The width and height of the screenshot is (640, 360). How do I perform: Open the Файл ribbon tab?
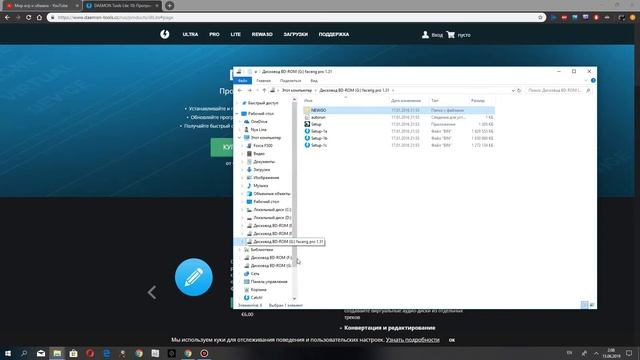(x=242, y=81)
